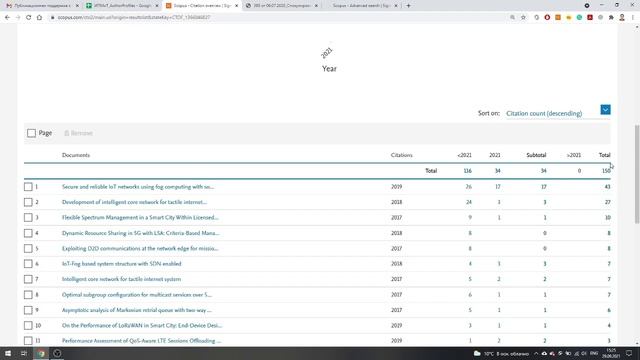Open the Chrome profile avatar
The width and height of the screenshot is (640, 360).
coord(622,18)
